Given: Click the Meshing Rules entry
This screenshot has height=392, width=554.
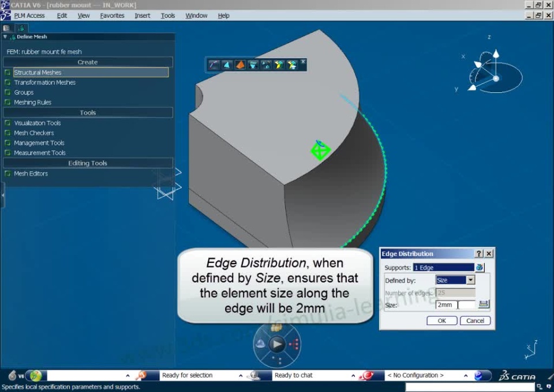Looking at the screenshot, I should point(32,102).
